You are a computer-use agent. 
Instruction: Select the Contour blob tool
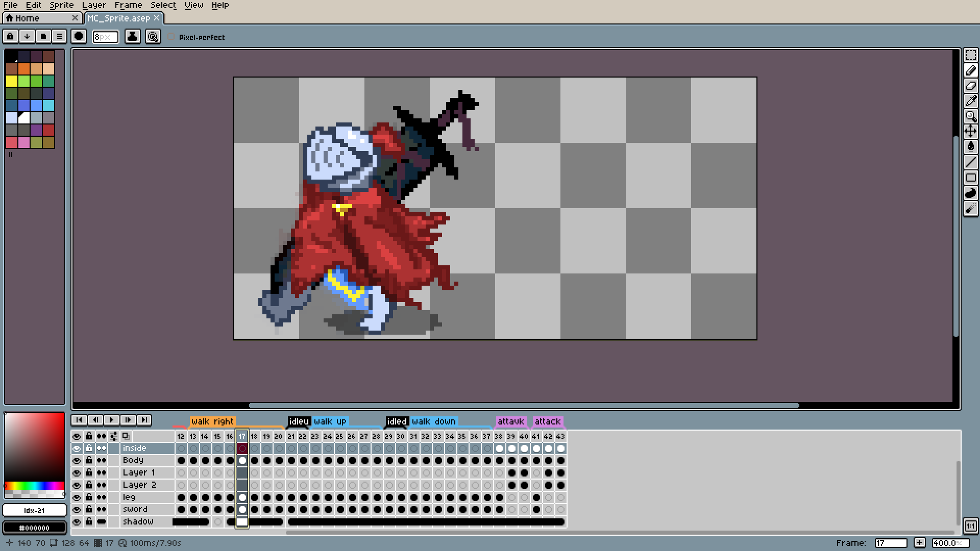pos(970,193)
